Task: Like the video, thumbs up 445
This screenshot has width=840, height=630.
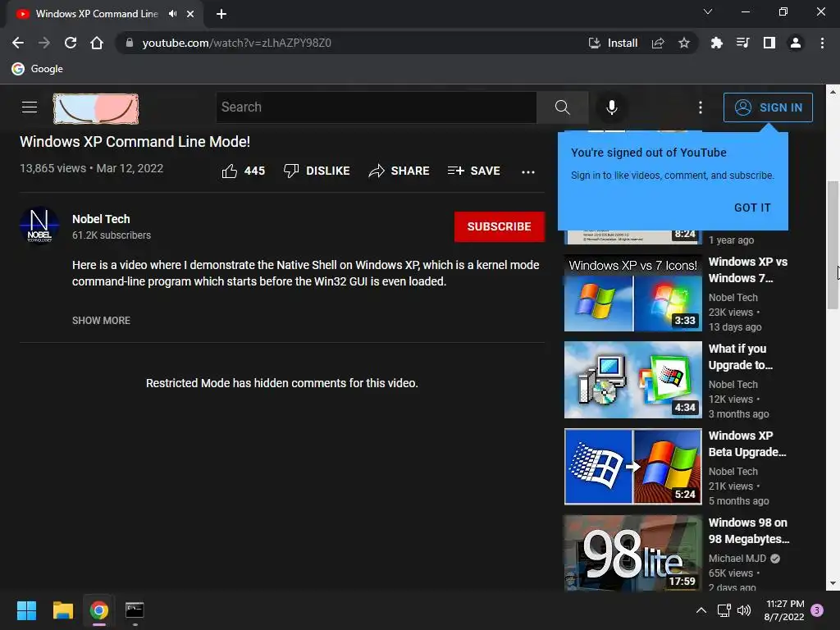Action: click(x=243, y=171)
